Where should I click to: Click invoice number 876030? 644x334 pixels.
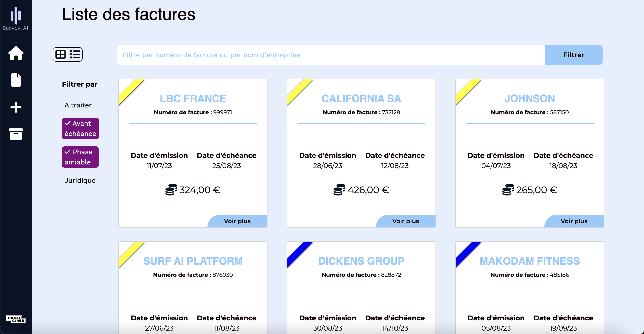click(223, 275)
